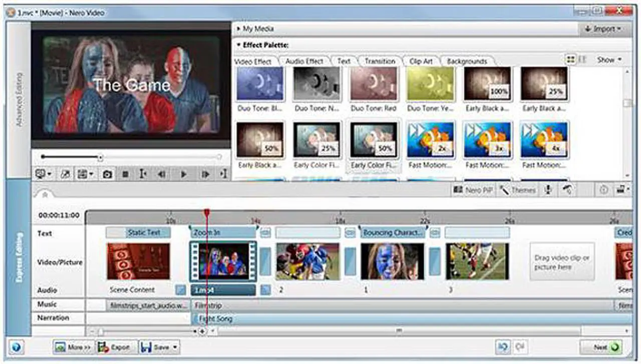Select the Static Text clip on Text track
The width and height of the screenshot is (641, 364).
(x=138, y=232)
